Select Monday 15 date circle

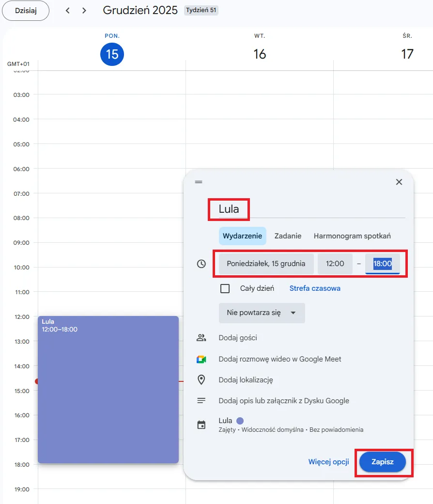point(112,54)
